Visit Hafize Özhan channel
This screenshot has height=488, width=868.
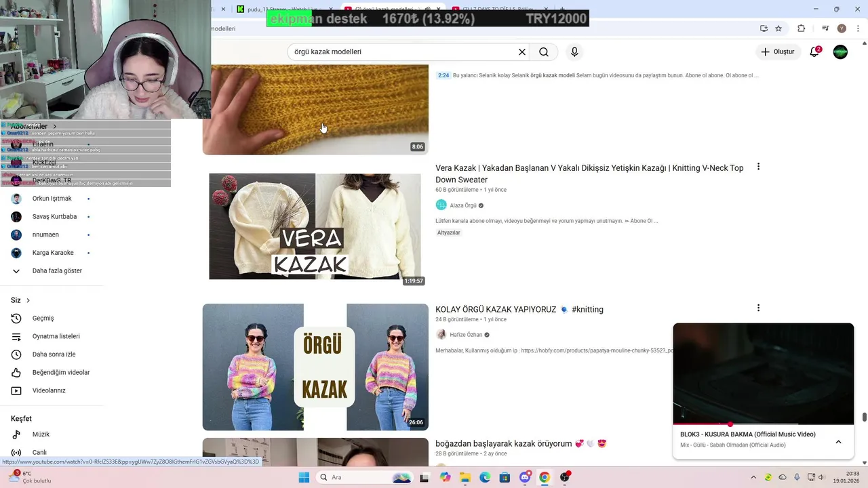(x=466, y=335)
